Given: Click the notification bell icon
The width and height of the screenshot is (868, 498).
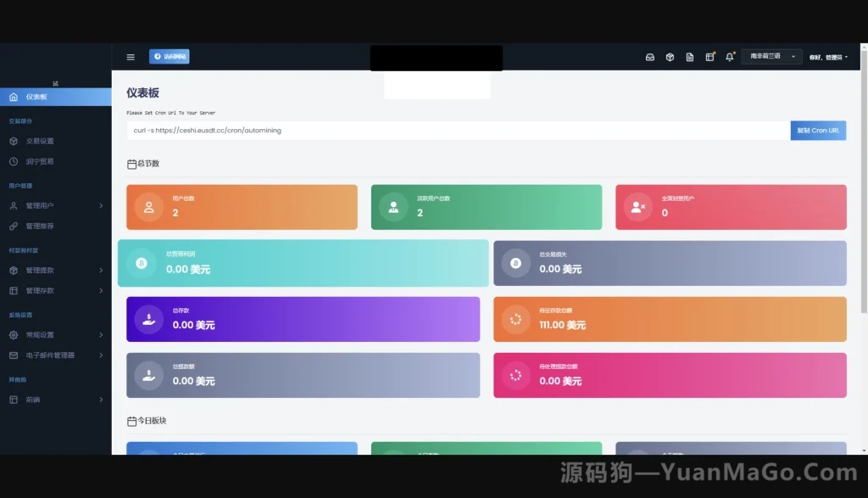Looking at the screenshot, I should [x=729, y=56].
